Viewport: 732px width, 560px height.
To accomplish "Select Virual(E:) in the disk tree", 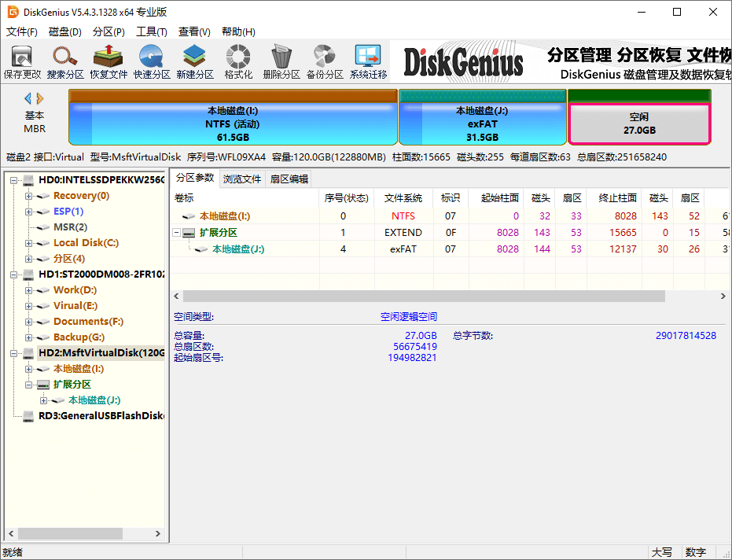I will [75, 306].
